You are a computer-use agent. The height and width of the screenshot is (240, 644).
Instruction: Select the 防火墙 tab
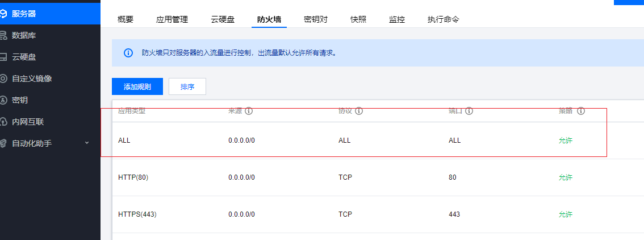[269, 19]
